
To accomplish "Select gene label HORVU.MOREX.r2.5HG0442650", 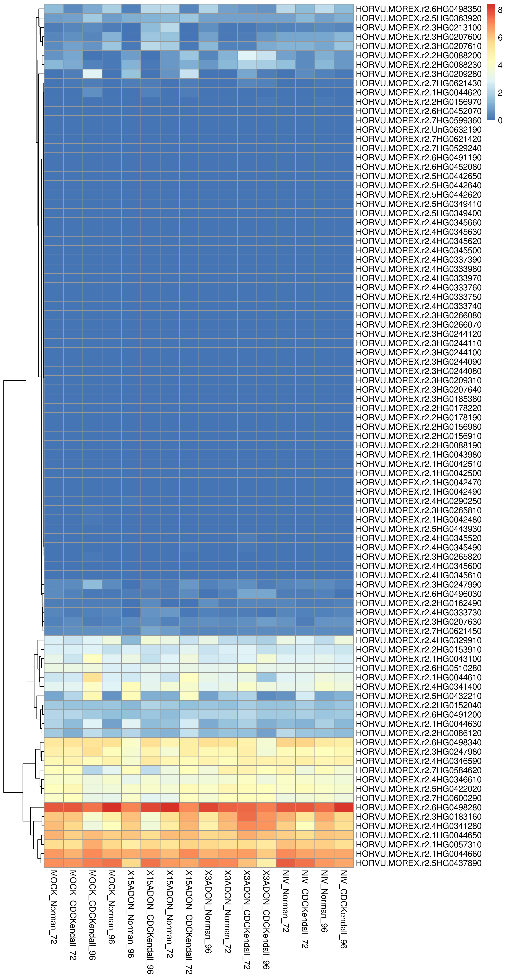I will point(419,176).
